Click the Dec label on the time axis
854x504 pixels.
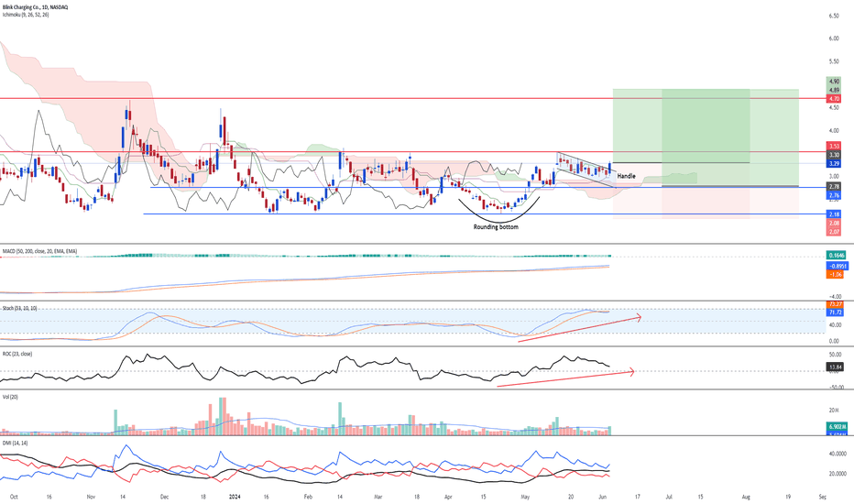coord(165,497)
